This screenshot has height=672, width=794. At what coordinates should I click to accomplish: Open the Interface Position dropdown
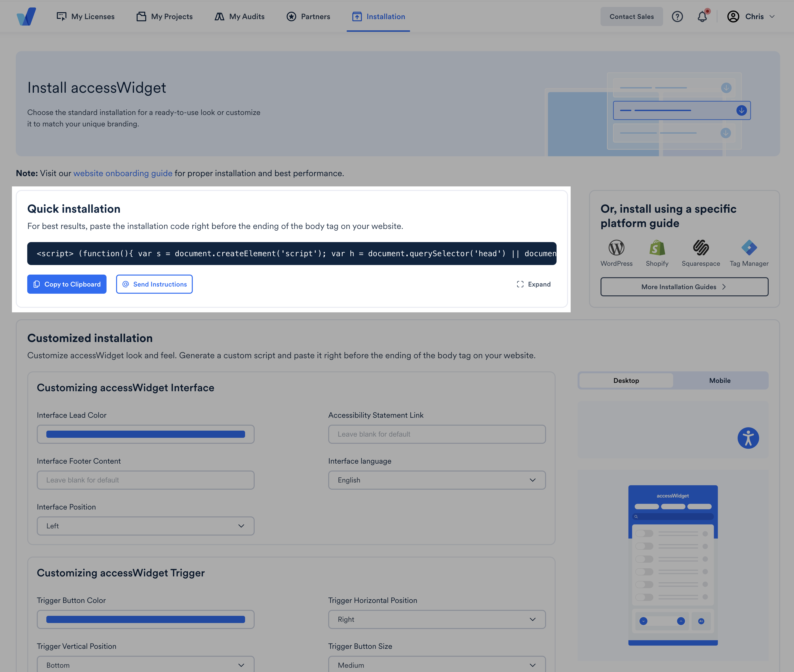point(145,526)
